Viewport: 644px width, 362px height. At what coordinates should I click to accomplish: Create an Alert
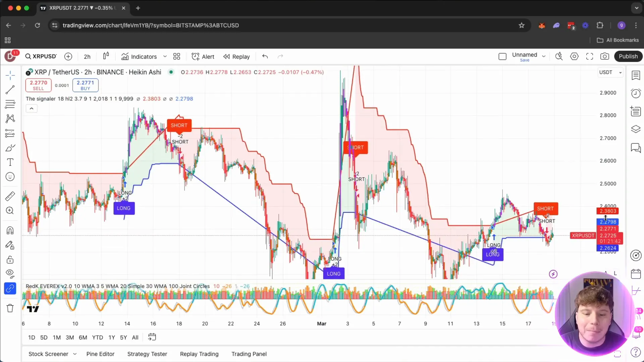pyautogui.click(x=203, y=57)
